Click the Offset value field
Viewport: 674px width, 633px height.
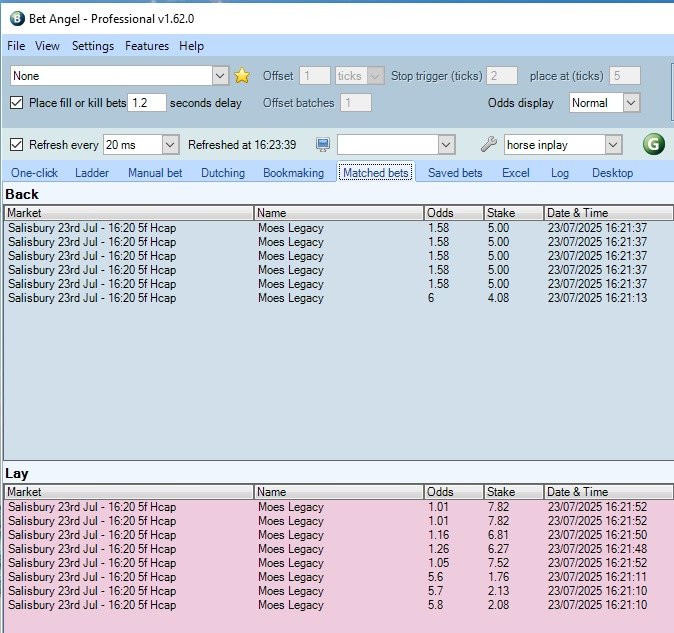tap(315, 76)
